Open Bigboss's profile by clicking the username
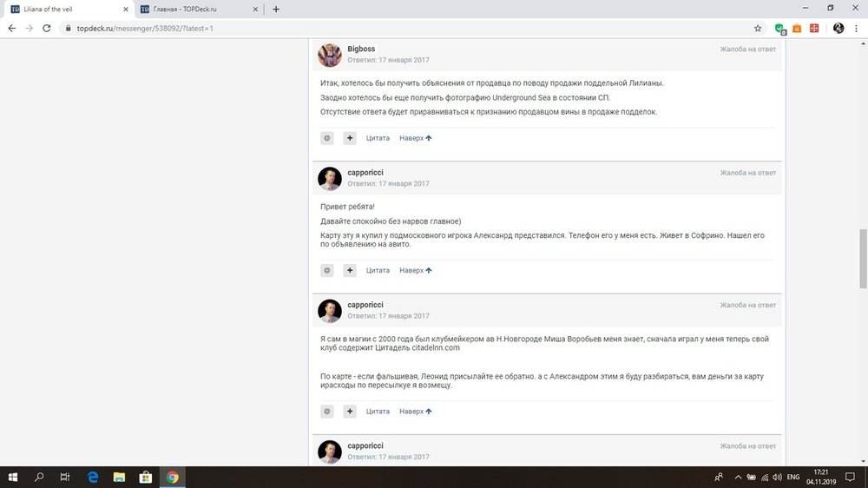 coord(361,49)
